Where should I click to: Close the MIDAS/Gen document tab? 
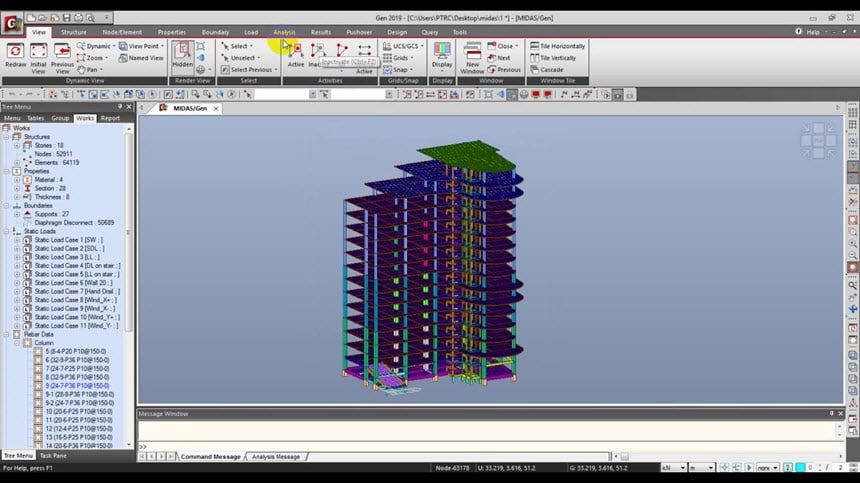pyautogui.click(x=216, y=109)
